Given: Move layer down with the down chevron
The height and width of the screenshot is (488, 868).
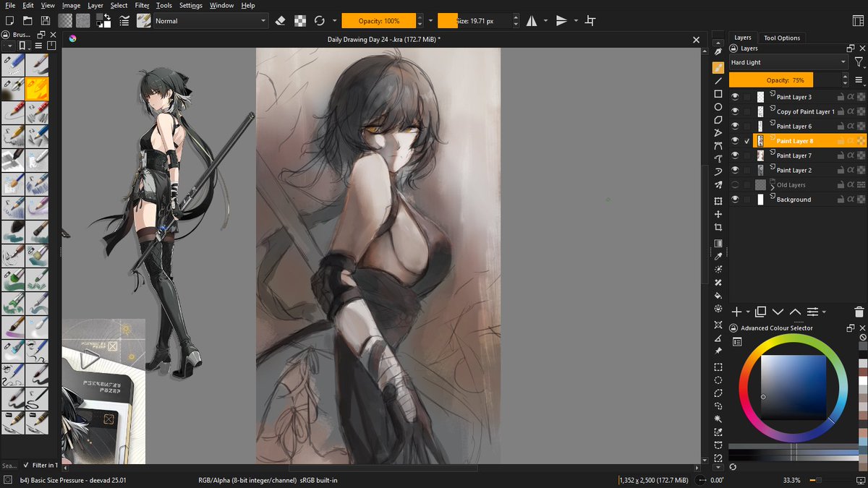Looking at the screenshot, I should [x=778, y=312].
